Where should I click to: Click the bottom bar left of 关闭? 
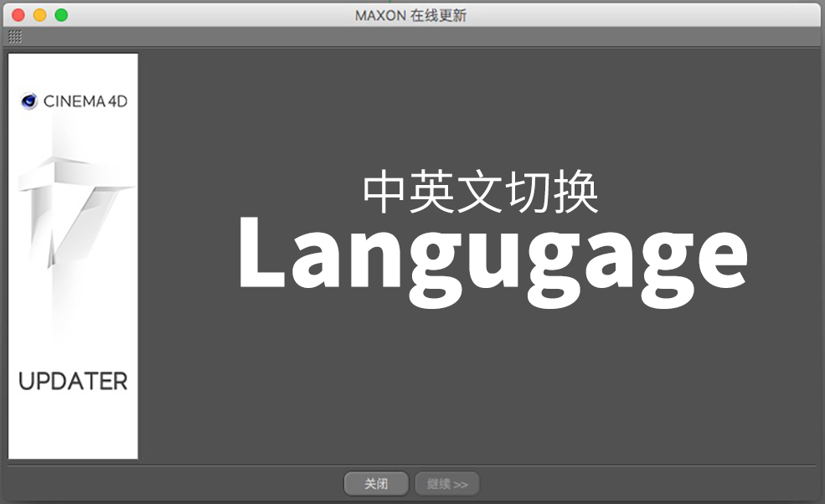[168, 484]
